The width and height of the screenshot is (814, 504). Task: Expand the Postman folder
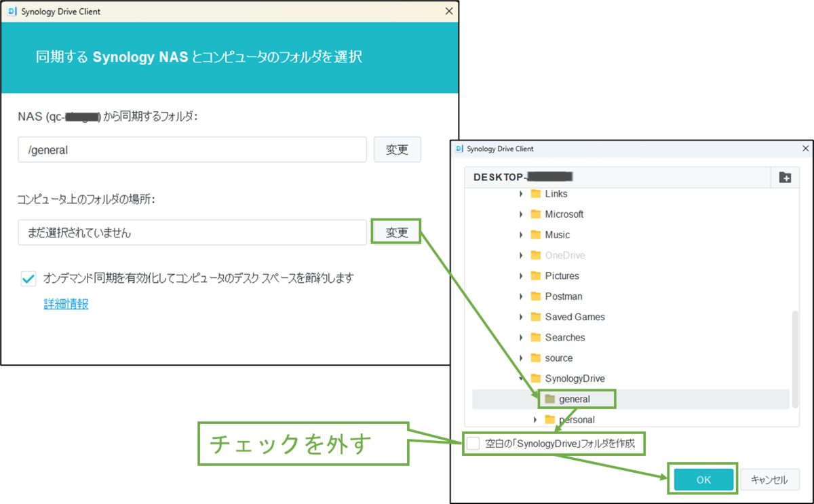tap(521, 296)
